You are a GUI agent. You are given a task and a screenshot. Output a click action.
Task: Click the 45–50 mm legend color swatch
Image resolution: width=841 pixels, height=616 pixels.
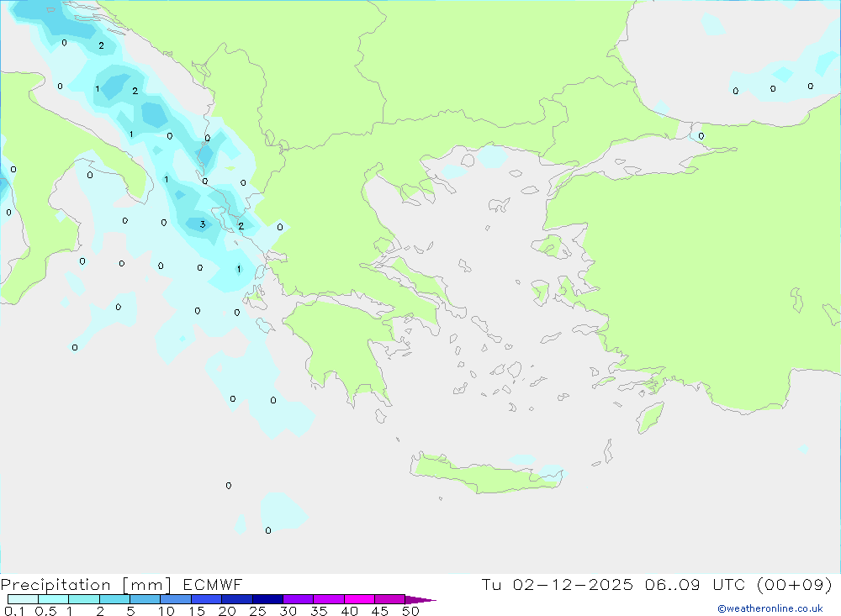[389, 599]
